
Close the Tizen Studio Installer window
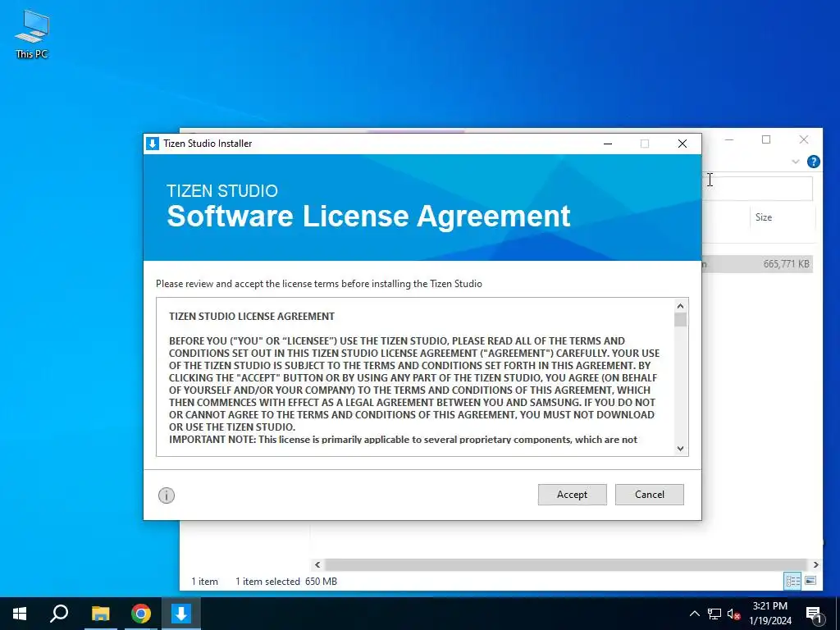coord(682,144)
